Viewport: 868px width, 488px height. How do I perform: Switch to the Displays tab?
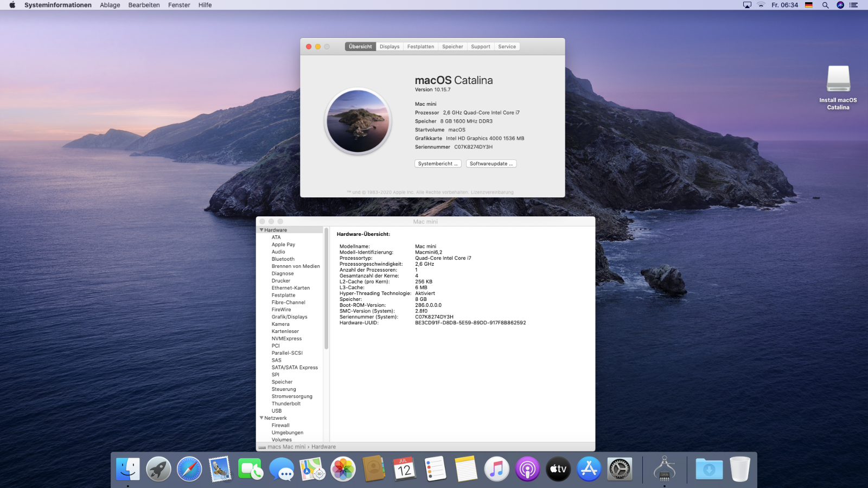pos(390,47)
